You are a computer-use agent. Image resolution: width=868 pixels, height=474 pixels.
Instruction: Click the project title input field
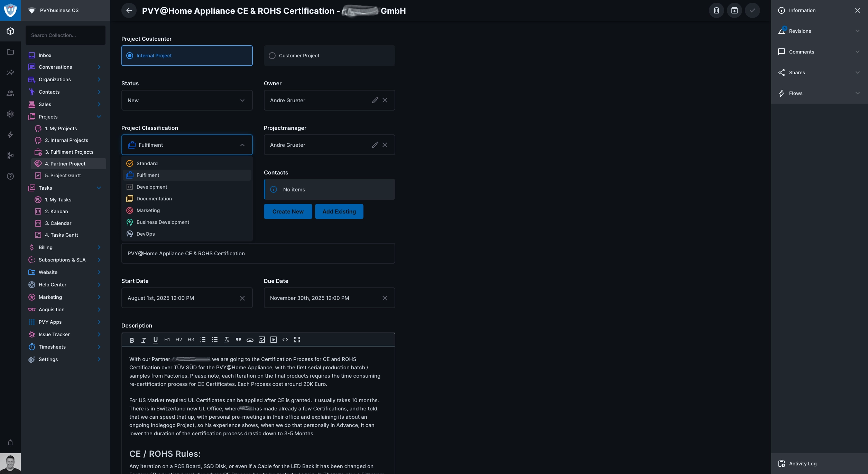(258, 254)
